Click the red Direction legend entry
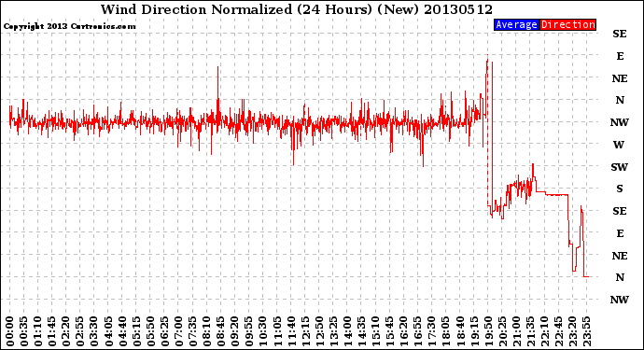Image resolution: width=644 pixels, height=350 pixels. (x=568, y=24)
